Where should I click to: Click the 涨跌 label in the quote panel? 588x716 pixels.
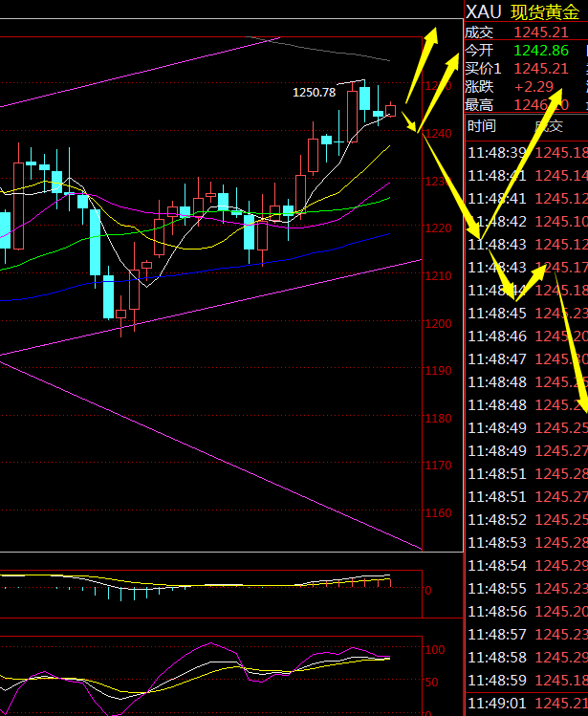pos(479,86)
